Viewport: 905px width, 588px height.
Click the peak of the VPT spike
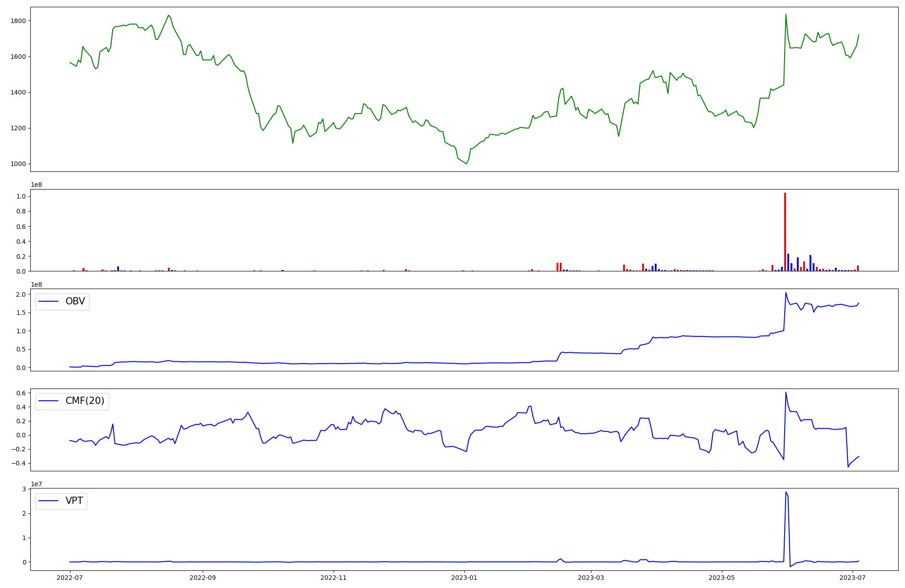coord(786,492)
